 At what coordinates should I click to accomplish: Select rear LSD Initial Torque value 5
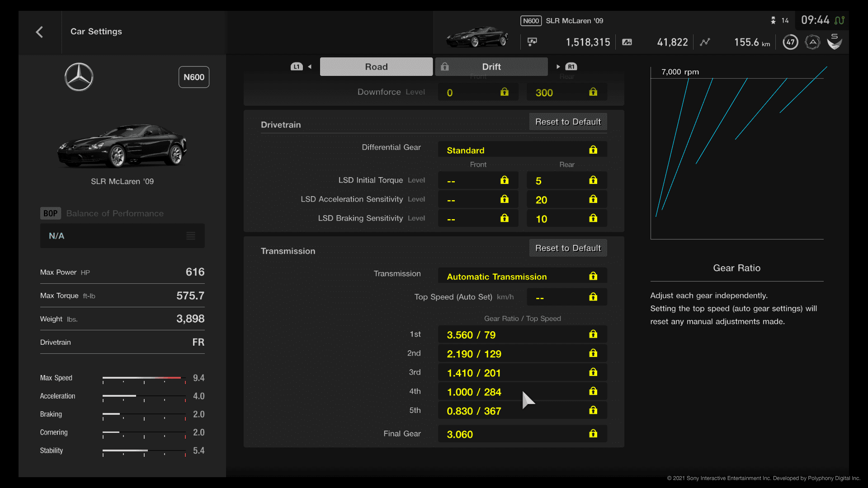567,180
